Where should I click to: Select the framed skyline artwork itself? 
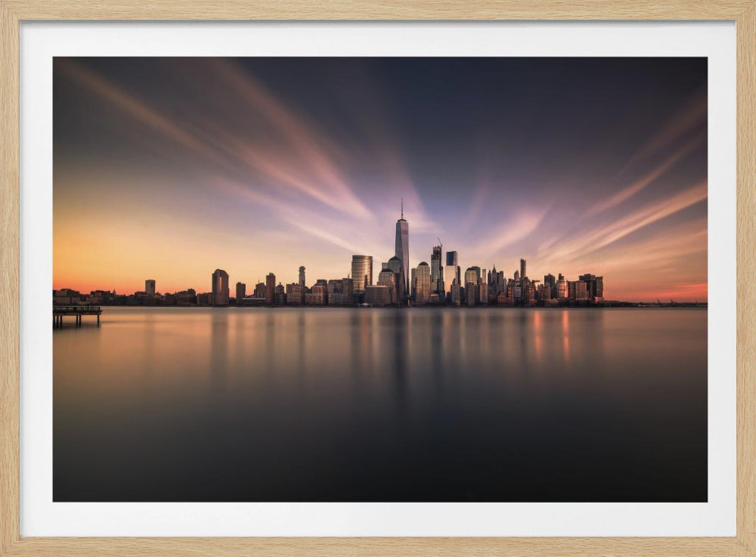(378, 280)
